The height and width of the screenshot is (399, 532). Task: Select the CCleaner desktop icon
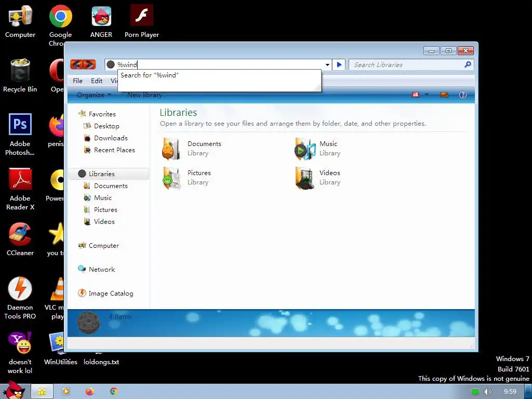20,239
